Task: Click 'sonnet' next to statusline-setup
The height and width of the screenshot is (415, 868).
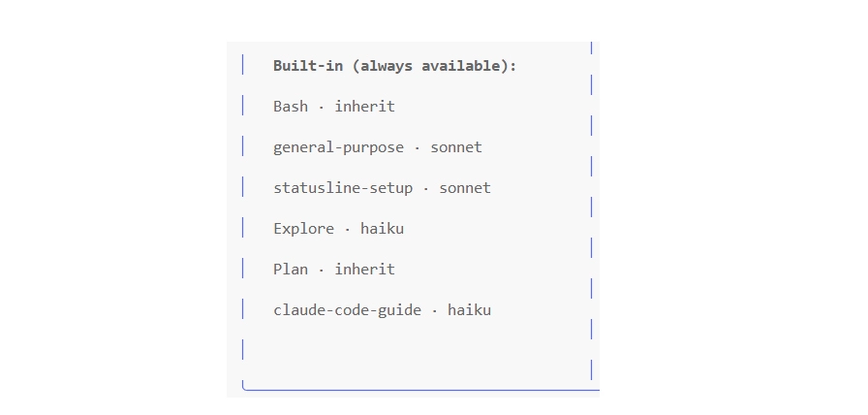Action: (465, 188)
